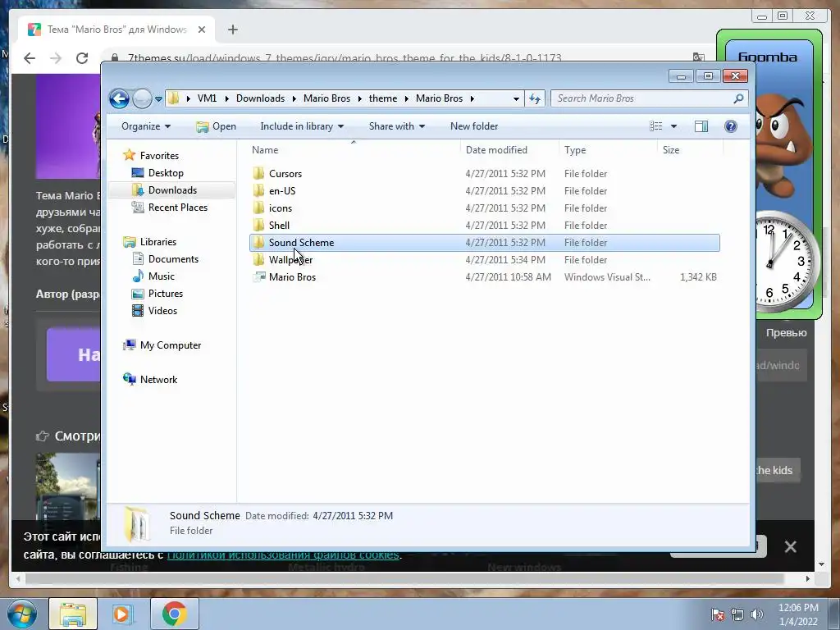
Task: Click New folder in the toolbar
Action: 474,126
